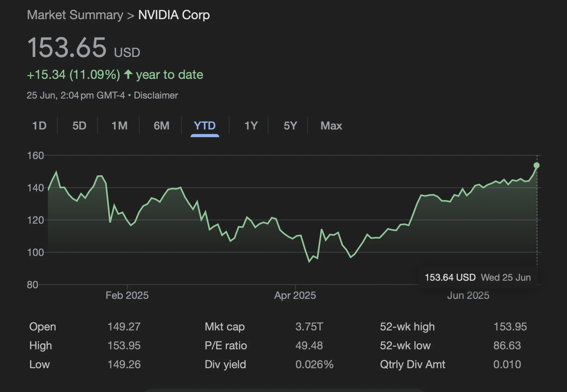567x392 pixels.
Task: Click the P/E ratio label
Action: [x=226, y=346]
